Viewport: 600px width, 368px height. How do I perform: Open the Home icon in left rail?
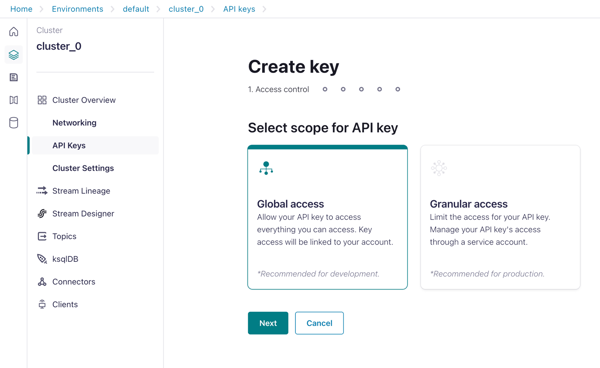click(14, 31)
